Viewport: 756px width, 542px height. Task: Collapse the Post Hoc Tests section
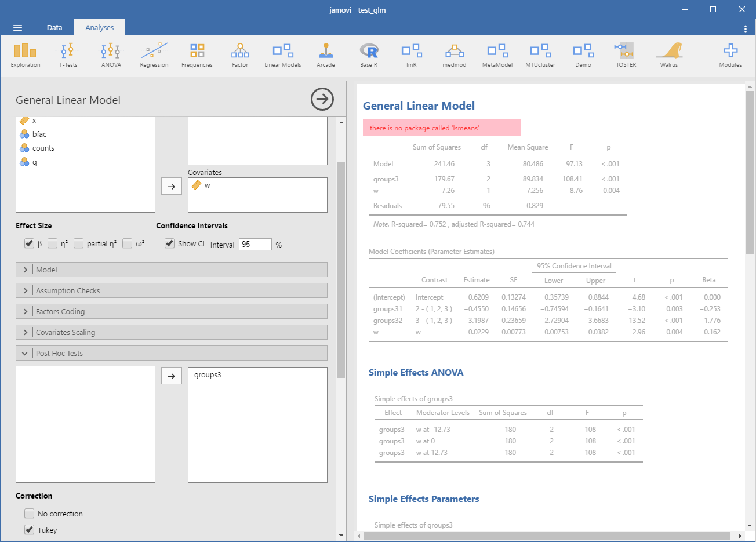pyautogui.click(x=172, y=353)
